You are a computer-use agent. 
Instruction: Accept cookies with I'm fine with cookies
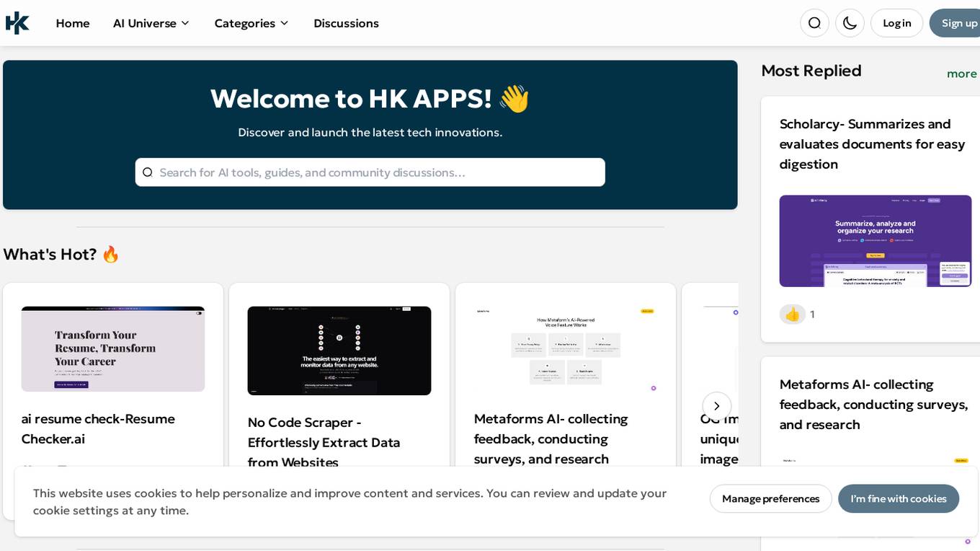[x=899, y=498]
